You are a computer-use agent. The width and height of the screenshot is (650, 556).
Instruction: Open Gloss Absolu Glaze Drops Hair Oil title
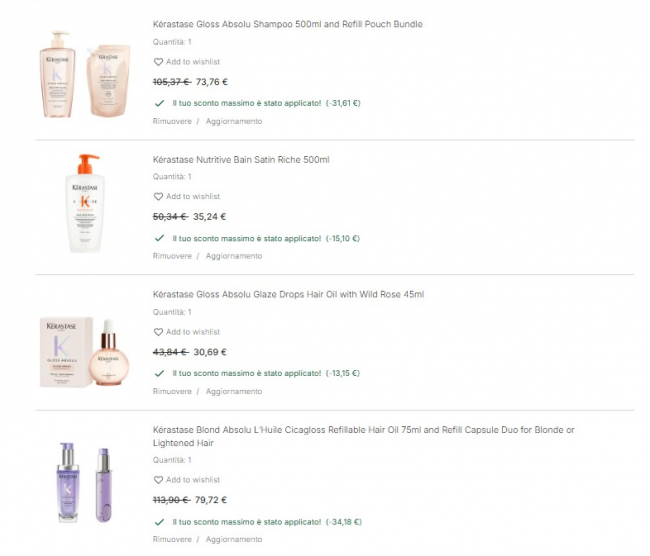point(288,294)
